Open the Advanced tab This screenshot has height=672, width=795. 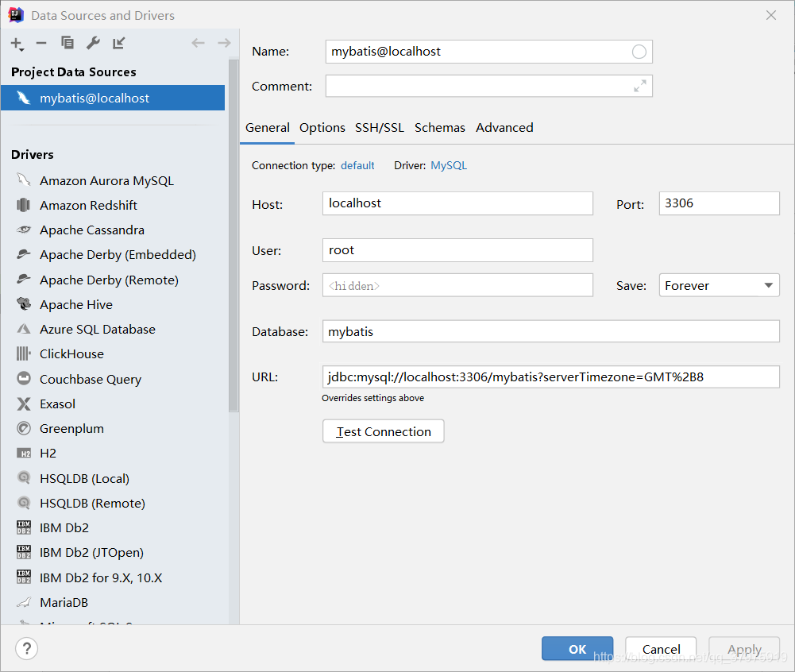click(x=504, y=128)
